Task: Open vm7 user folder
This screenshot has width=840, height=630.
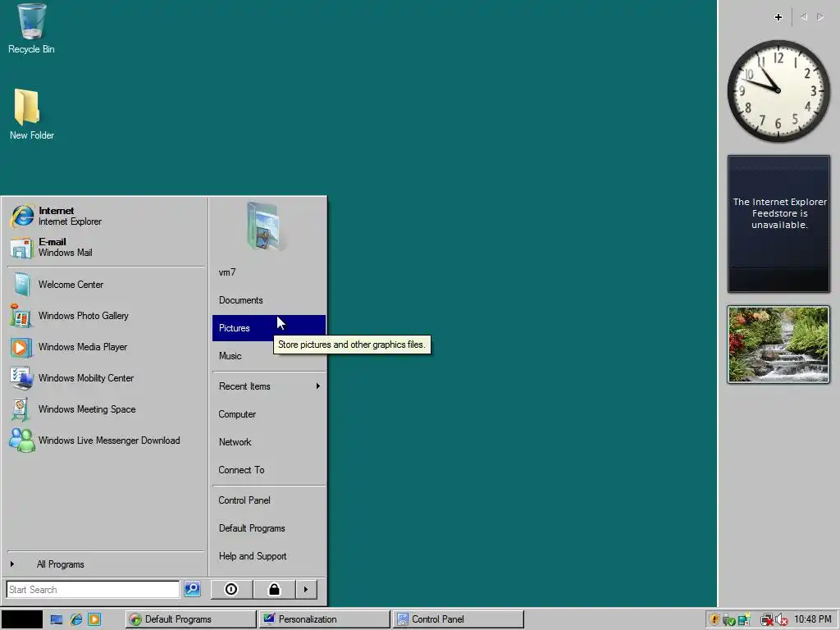Action: tap(269, 272)
